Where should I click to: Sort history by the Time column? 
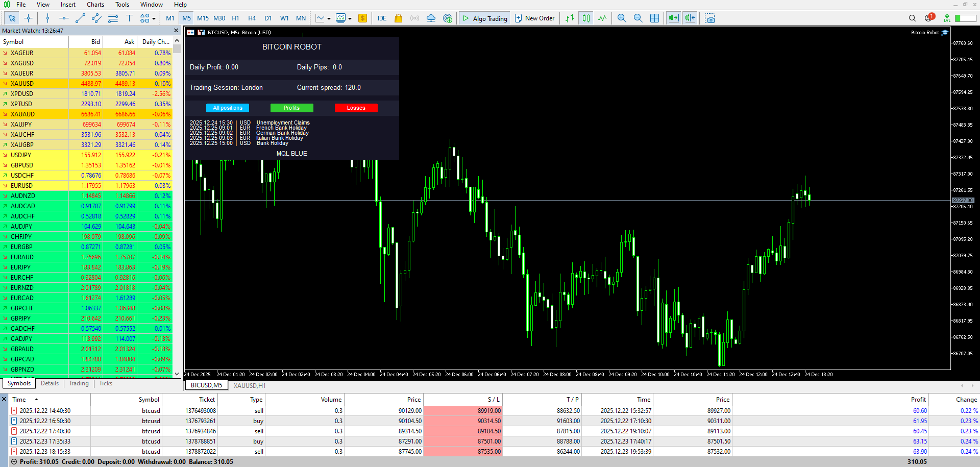tap(50, 400)
